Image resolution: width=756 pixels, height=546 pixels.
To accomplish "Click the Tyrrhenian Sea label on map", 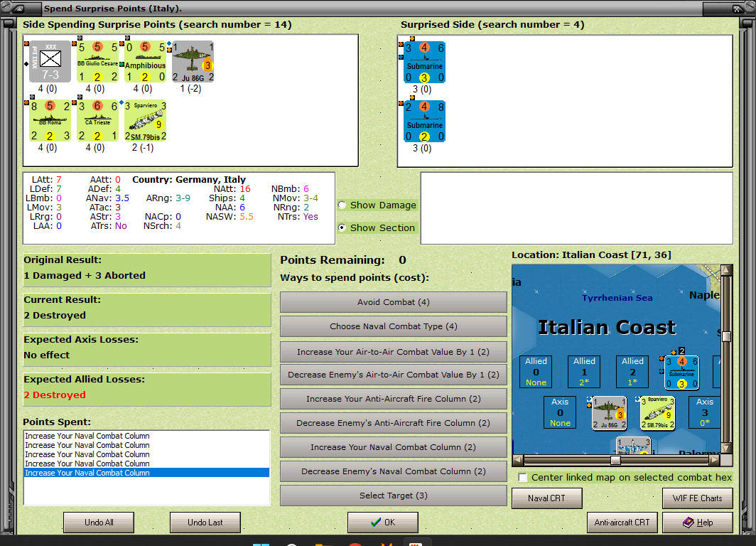I will (x=617, y=298).
